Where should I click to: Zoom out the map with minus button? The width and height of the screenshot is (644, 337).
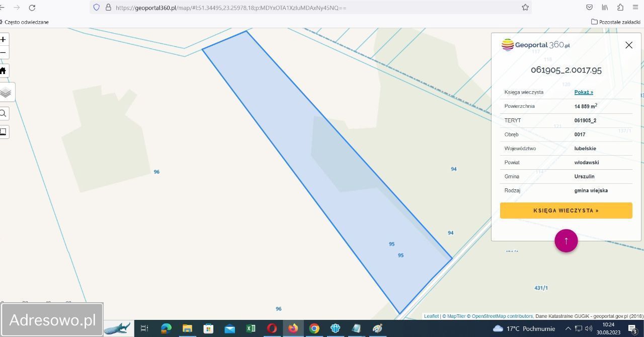pos(3,52)
